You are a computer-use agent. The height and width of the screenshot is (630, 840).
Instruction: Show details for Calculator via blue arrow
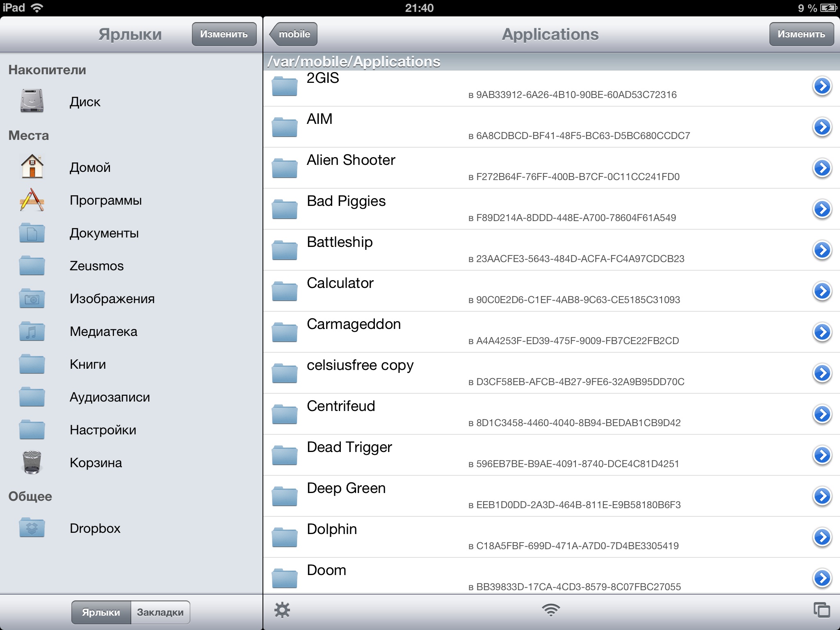pos(822,291)
